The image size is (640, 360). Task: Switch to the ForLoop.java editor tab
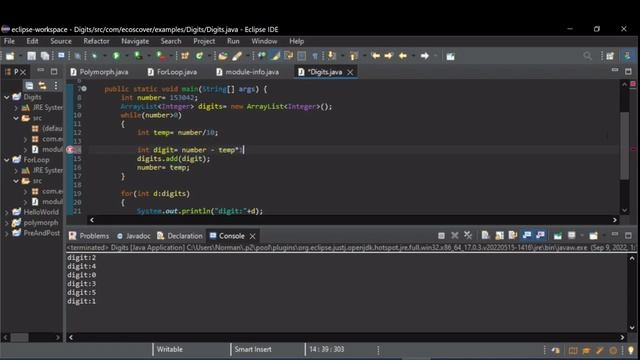pos(172,72)
